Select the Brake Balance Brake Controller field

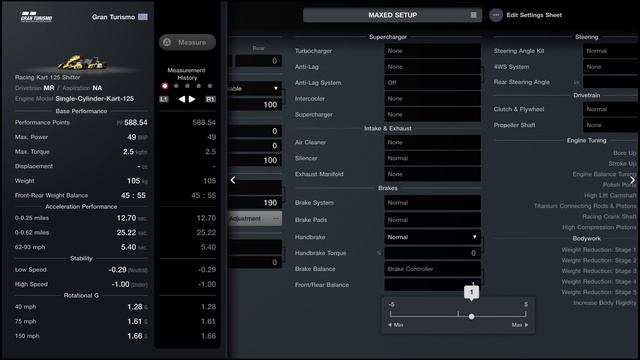point(432,269)
